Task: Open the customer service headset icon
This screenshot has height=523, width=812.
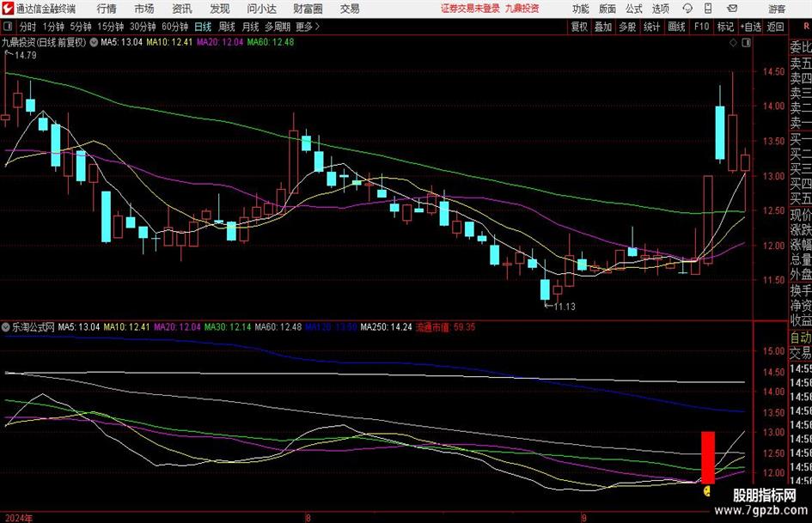Action: [687, 9]
